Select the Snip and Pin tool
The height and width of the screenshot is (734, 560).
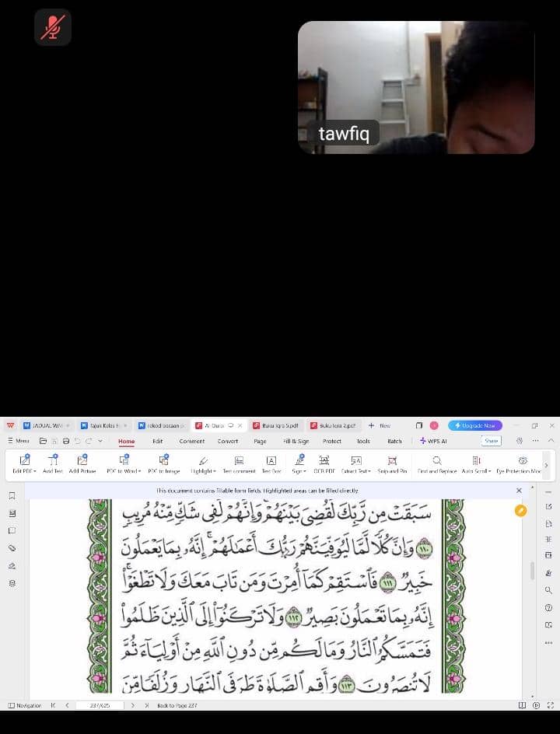tap(392, 460)
